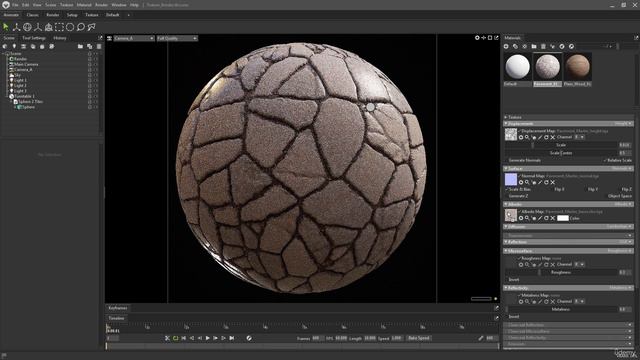Screen dimensions: 640x360
Task: Edit the Normal Map with the pencil icon
Action: [x=540, y=182]
